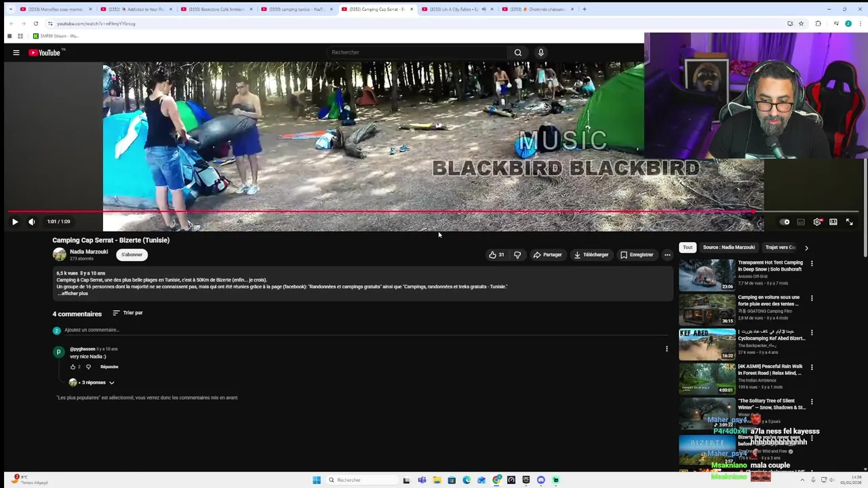This screenshot has width=868, height=488.
Task: Open the Chrome browser menu
Action: point(859,24)
